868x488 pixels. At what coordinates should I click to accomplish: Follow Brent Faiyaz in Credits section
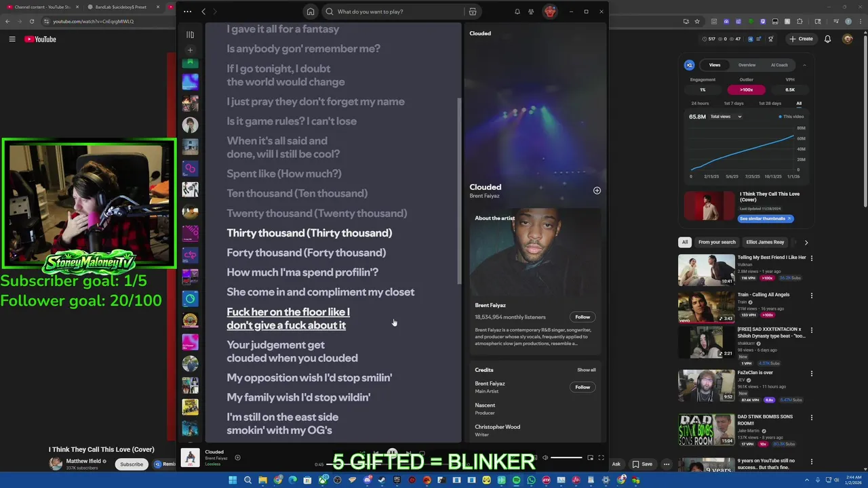583,387
